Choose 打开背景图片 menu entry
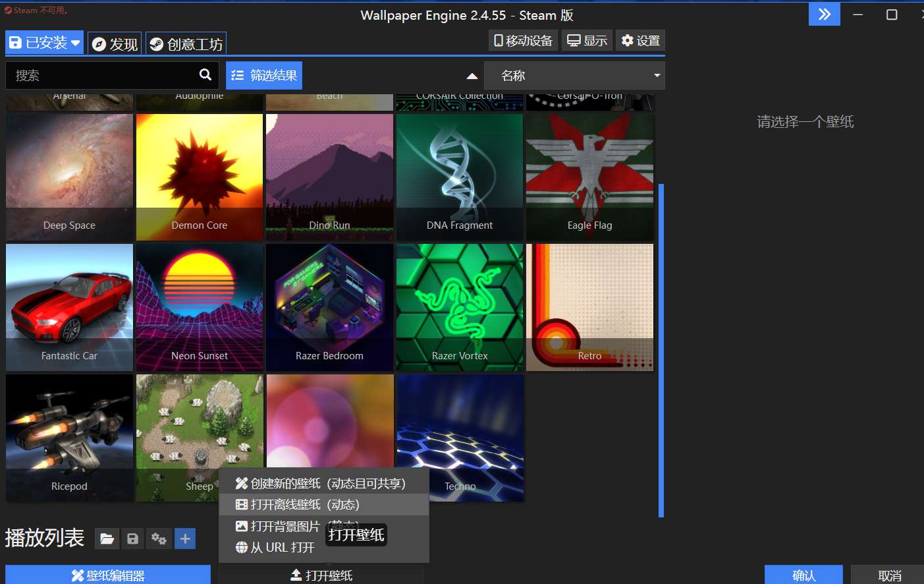Viewport: 924px width, 584px height. [x=323, y=526]
